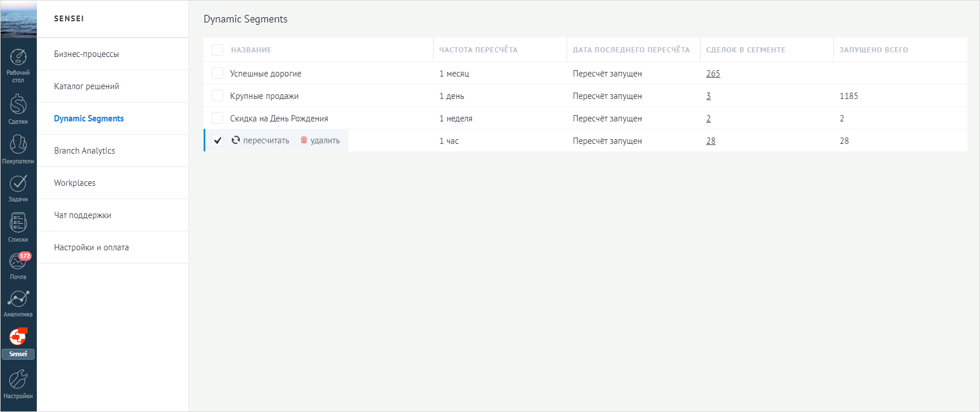The image size is (980, 412).
Task: Open the Аналитика analytics icon
Action: (x=18, y=299)
